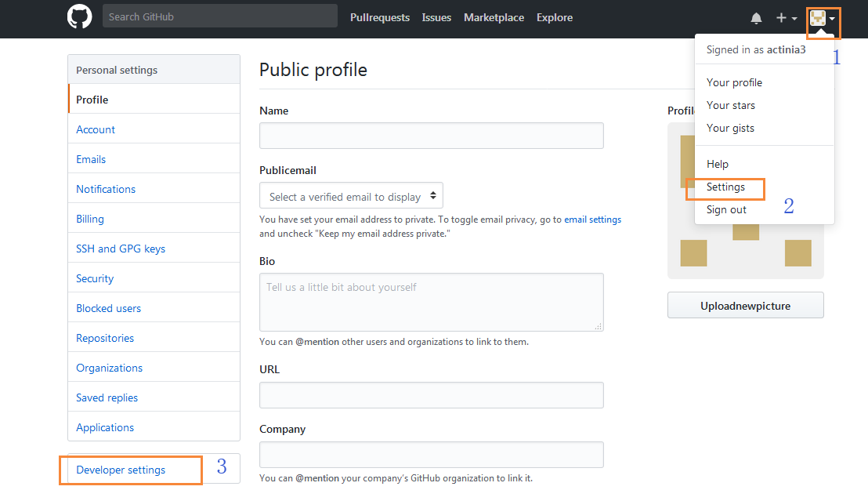Open SSH and GPG keys settings
Screen dimensions: 868x490
(x=121, y=249)
